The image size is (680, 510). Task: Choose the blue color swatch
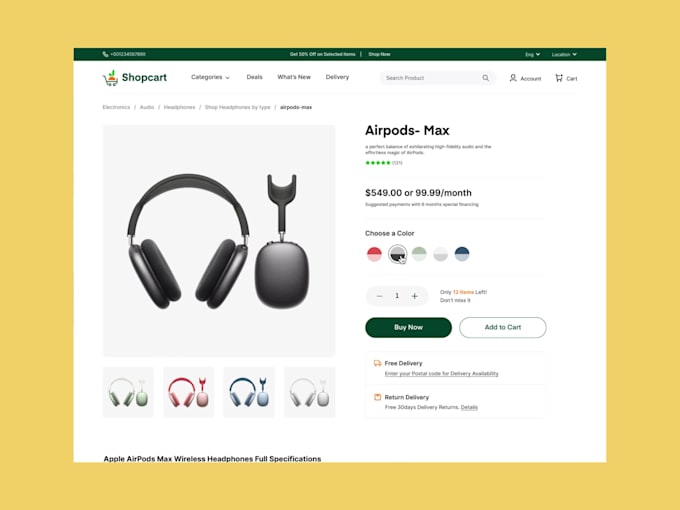tap(462, 254)
